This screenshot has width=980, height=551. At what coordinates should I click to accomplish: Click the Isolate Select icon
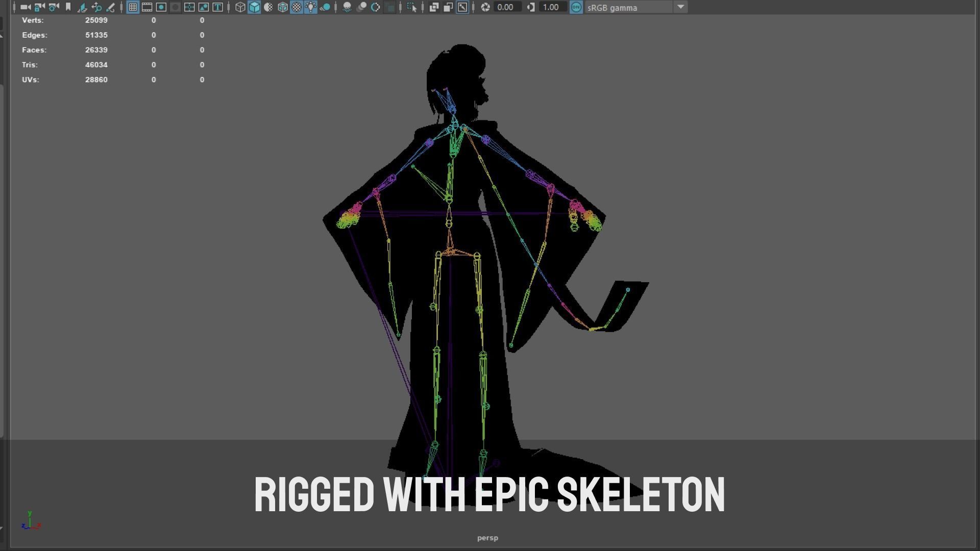(412, 7)
